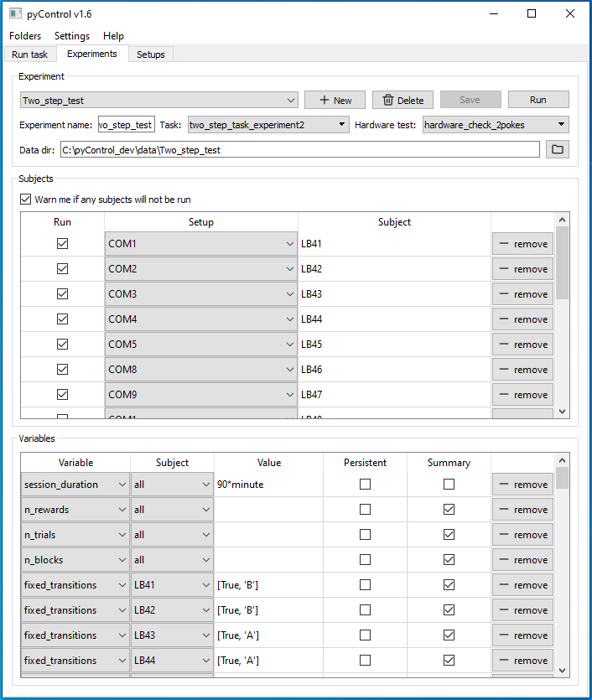Remove fixed_transitions variable for LB44
Image resolution: width=592 pixels, height=700 pixels.
pos(522,661)
